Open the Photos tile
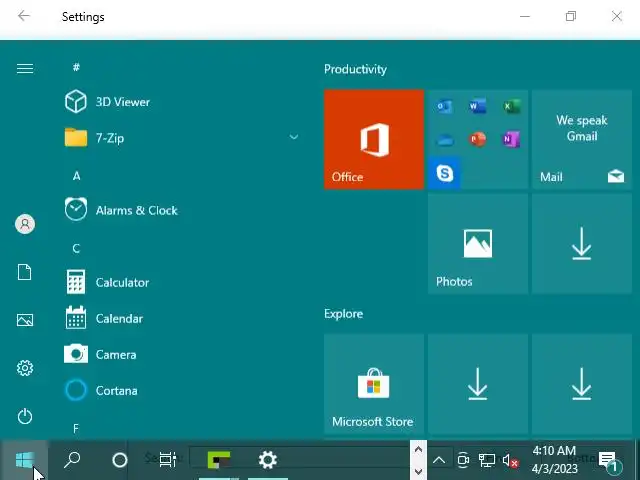Viewport: 640px width, 480px height. [x=478, y=244]
